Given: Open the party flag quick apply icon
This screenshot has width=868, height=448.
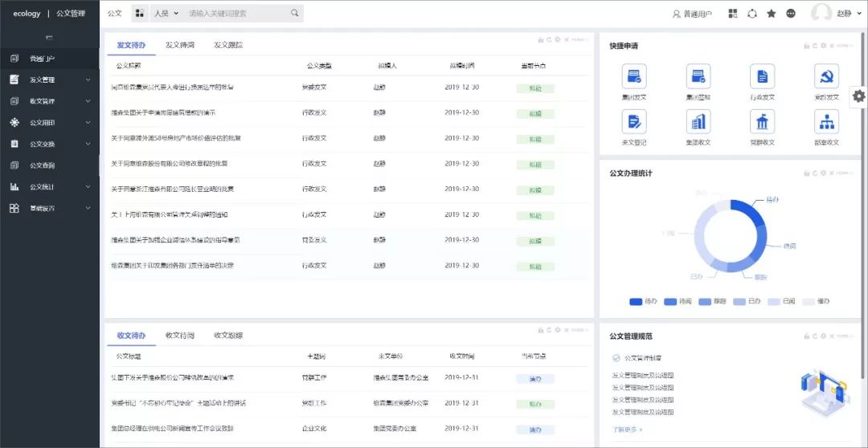Looking at the screenshot, I should coord(826,77).
